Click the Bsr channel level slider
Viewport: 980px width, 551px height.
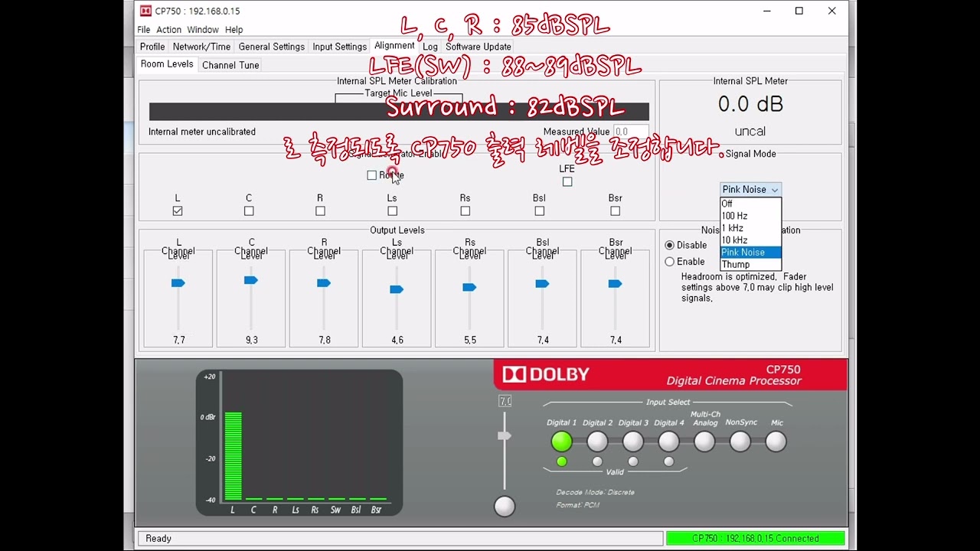pos(615,284)
